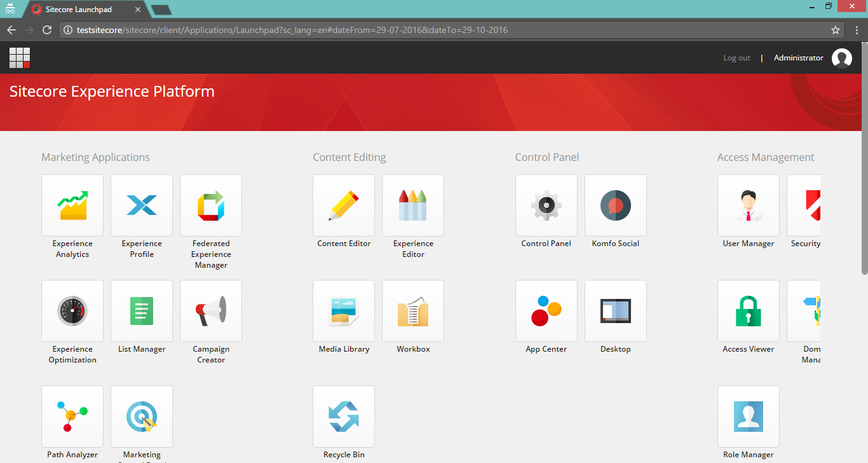Viewport: 868px width, 463px height.
Task: Open a new browser tab
Action: [161, 10]
